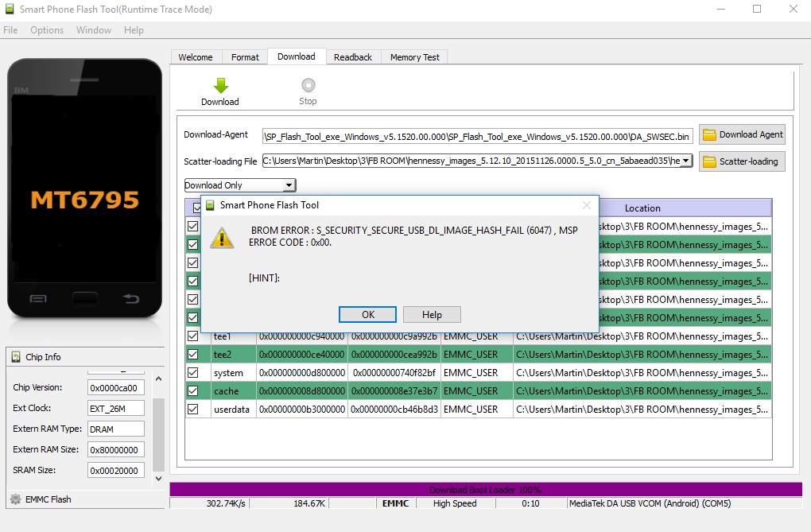811x532 pixels.
Task: Click the SRAM Size value field
Action: click(116, 471)
